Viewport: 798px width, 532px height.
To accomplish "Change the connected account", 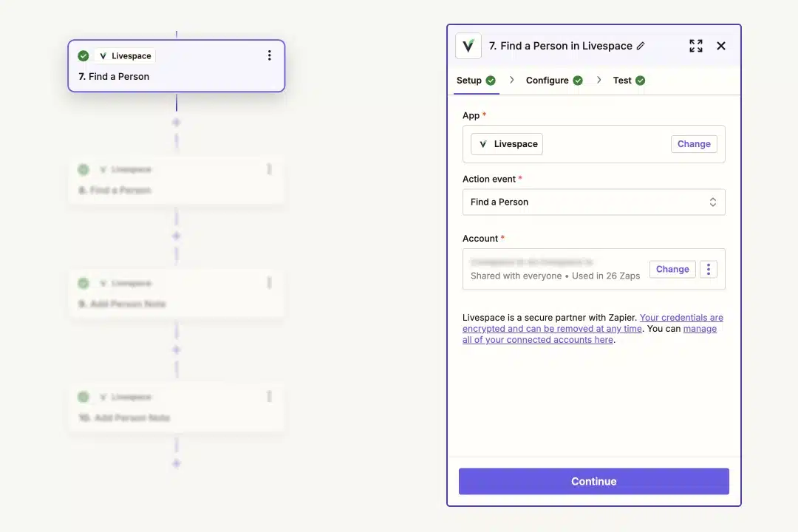I will (672, 269).
